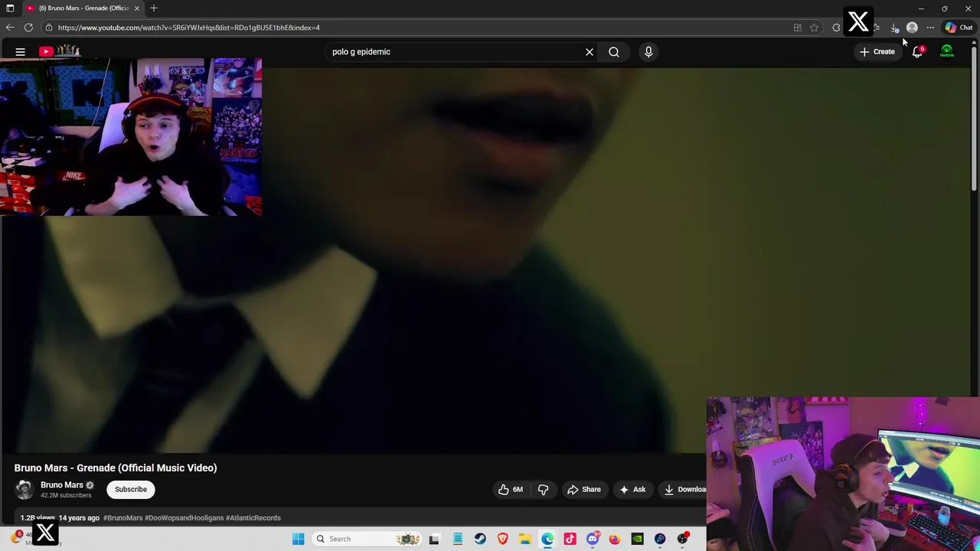Image resolution: width=980 pixels, height=551 pixels.
Task: Ask about this video
Action: pos(632,490)
